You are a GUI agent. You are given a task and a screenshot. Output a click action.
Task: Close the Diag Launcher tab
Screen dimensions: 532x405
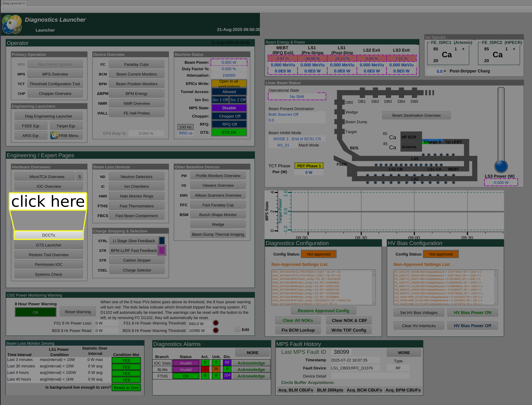pos(24,3)
